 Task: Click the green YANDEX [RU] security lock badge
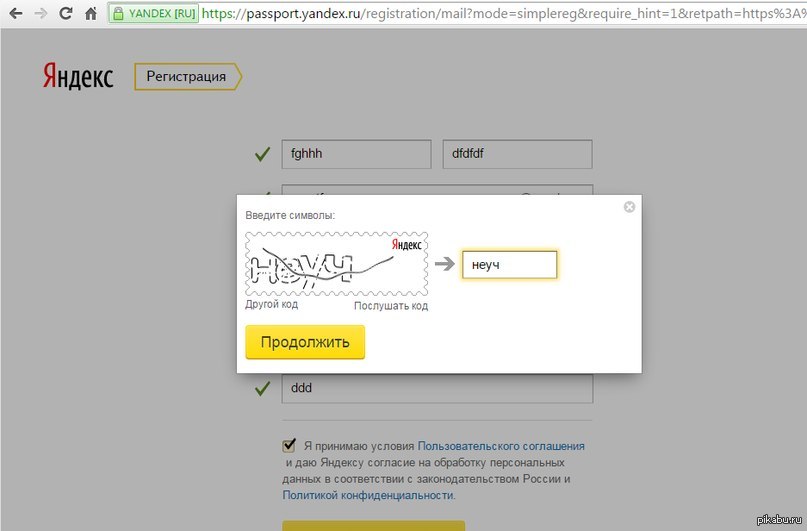tap(155, 14)
